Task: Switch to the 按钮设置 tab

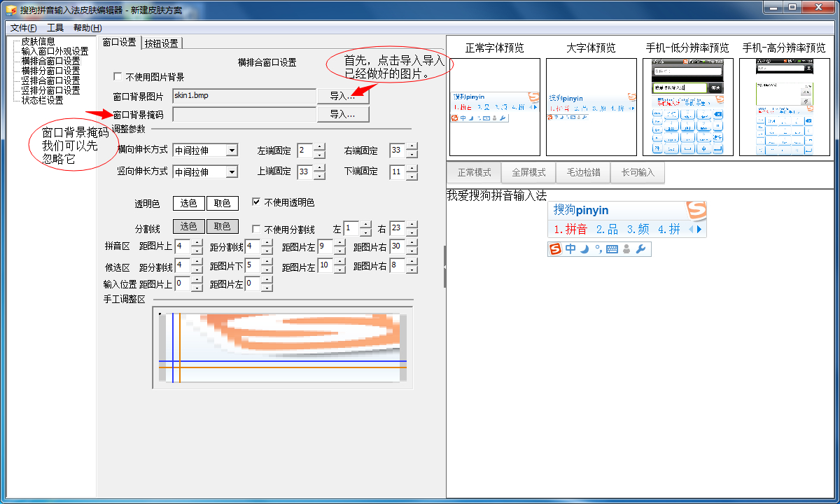Action: pos(162,43)
